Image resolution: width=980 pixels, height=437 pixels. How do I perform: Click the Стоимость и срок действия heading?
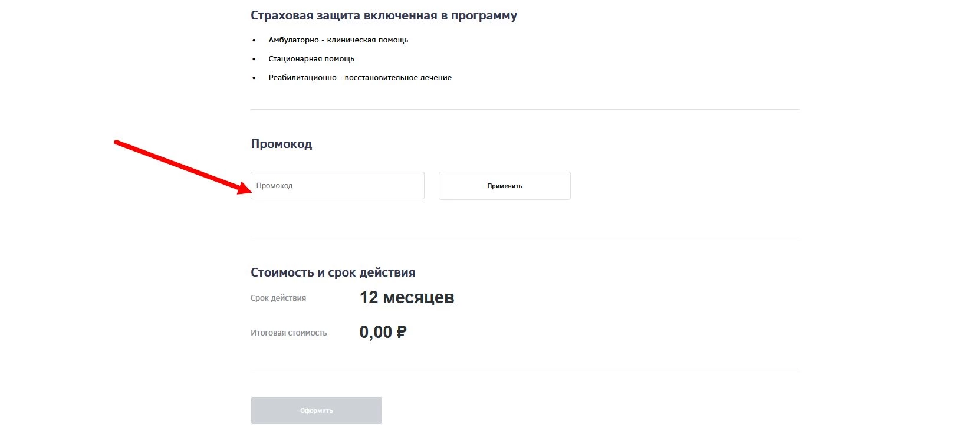(x=333, y=272)
